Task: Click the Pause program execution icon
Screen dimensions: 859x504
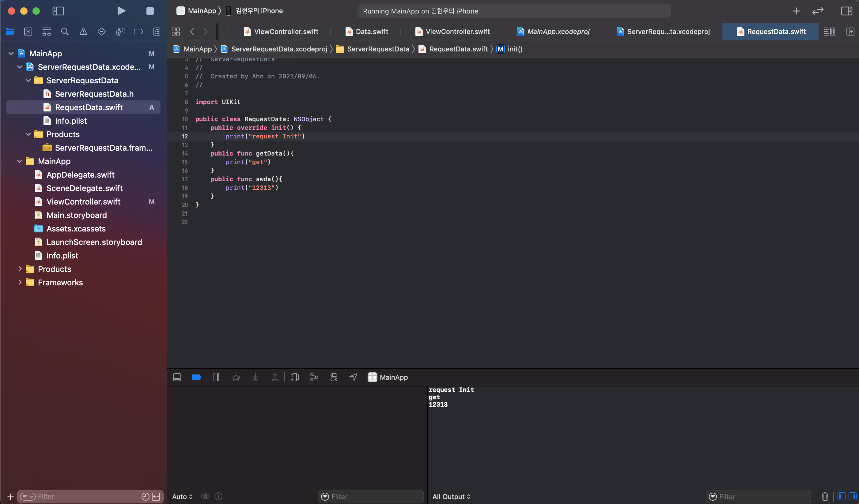Action: [x=216, y=377]
